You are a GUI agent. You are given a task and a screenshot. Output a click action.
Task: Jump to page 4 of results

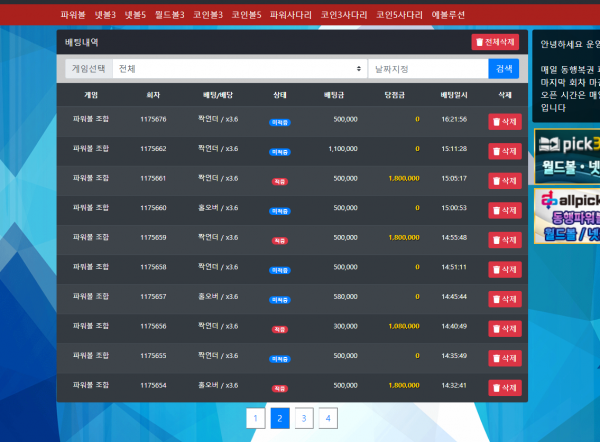click(328, 418)
